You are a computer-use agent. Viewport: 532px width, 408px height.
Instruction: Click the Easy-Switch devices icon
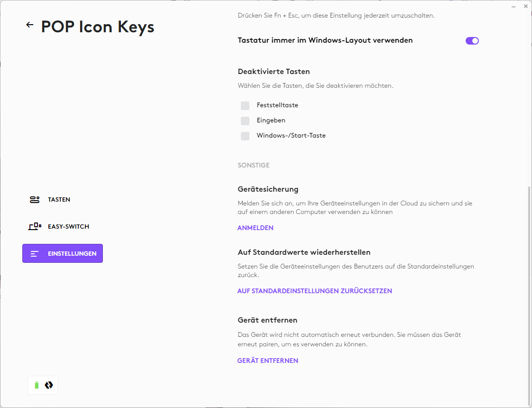click(35, 227)
